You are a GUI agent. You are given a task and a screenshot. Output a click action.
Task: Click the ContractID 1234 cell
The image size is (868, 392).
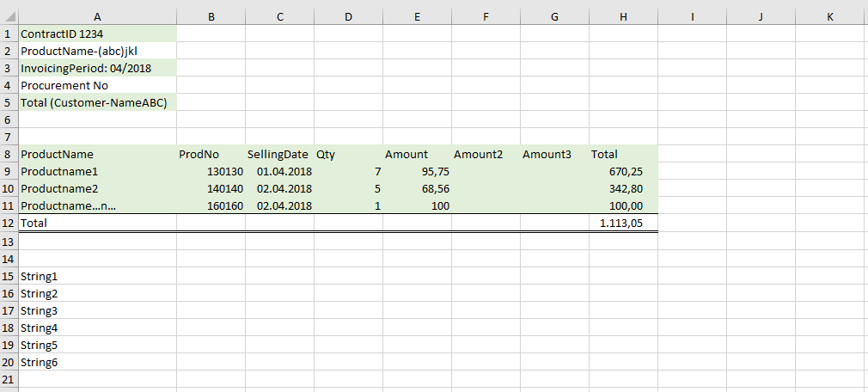point(96,34)
